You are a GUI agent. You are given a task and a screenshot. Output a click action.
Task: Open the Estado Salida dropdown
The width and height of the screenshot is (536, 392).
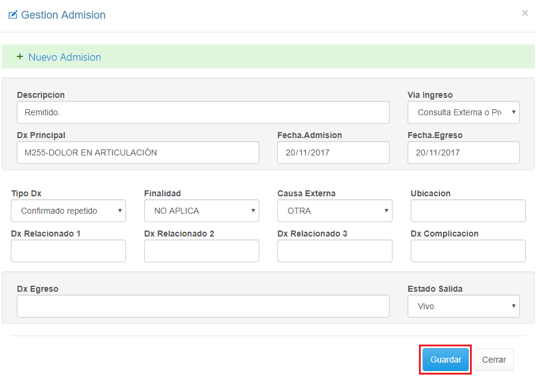click(x=463, y=306)
